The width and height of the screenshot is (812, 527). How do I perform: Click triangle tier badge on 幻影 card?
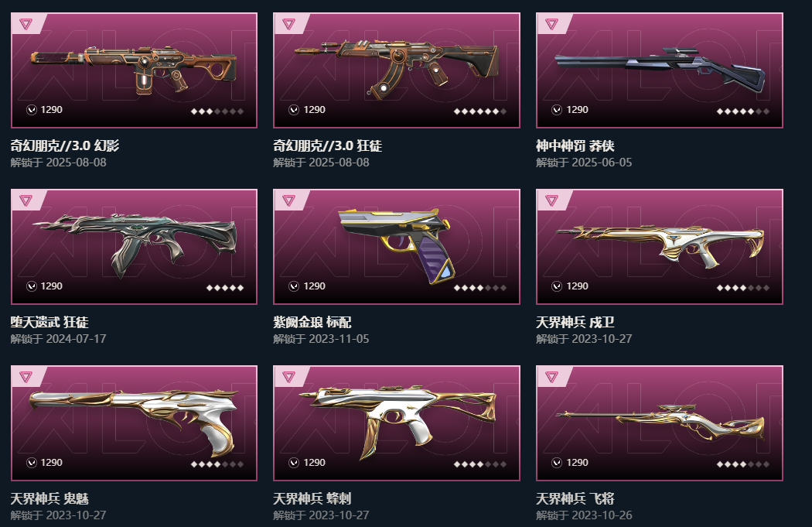pyautogui.click(x=26, y=23)
